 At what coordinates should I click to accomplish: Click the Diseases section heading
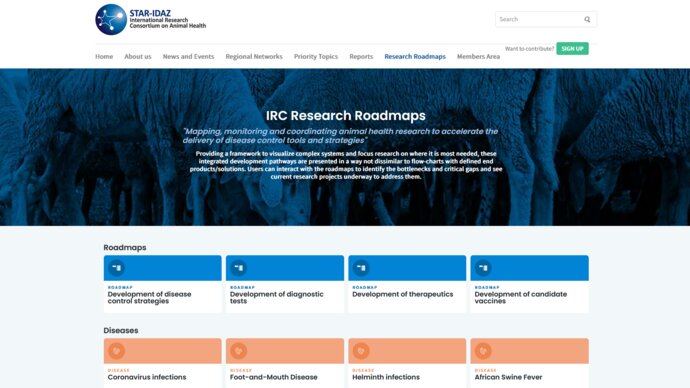tap(121, 330)
